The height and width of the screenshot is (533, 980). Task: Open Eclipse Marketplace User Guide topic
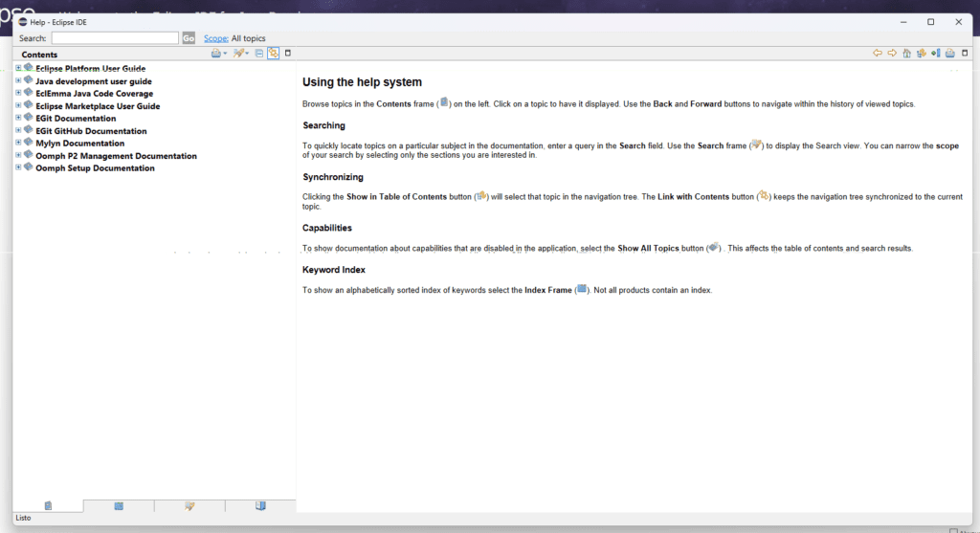[98, 106]
